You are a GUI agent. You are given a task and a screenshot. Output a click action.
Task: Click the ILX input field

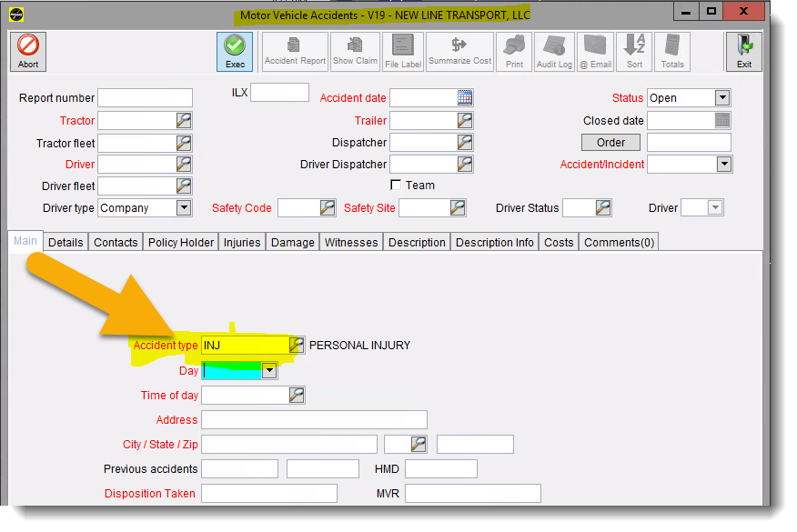click(x=279, y=93)
